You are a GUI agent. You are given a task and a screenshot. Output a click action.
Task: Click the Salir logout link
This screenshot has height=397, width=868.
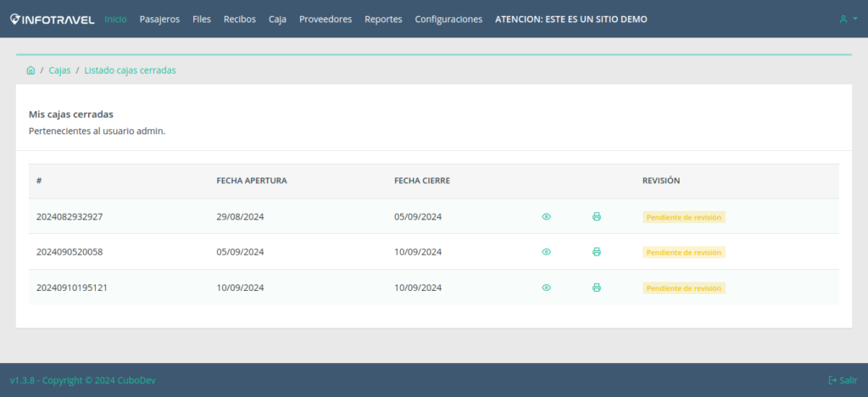[843, 380]
